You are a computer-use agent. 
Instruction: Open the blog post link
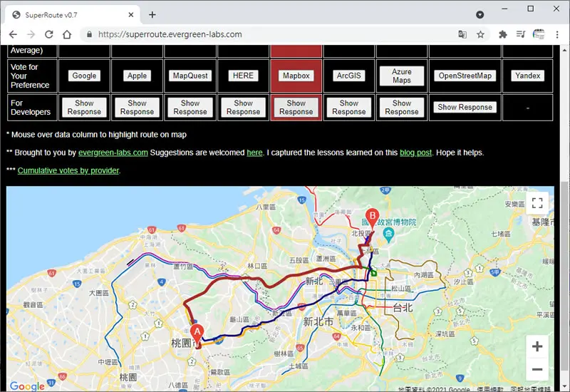tap(416, 153)
